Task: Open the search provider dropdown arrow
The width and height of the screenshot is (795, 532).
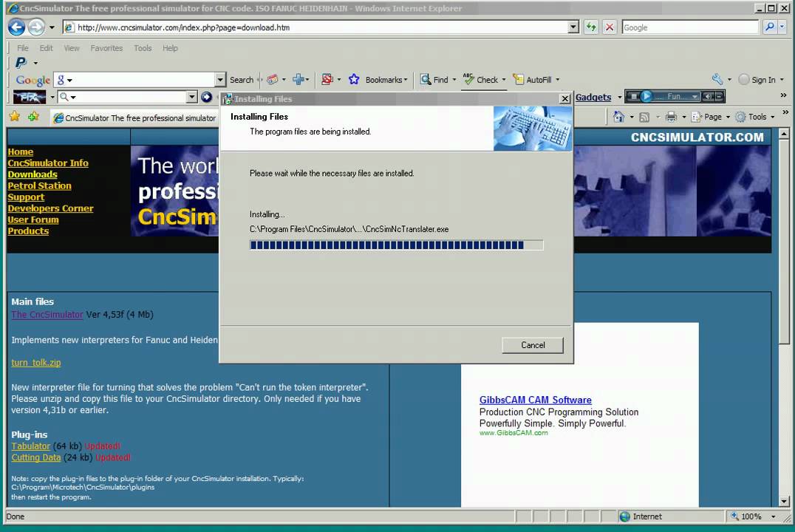Action: [x=783, y=27]
